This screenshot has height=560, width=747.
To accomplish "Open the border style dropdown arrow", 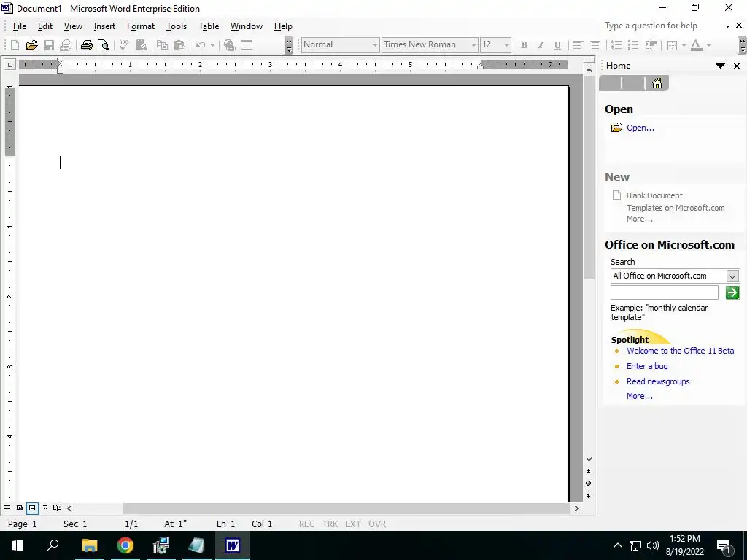I will tap(684, 45).
